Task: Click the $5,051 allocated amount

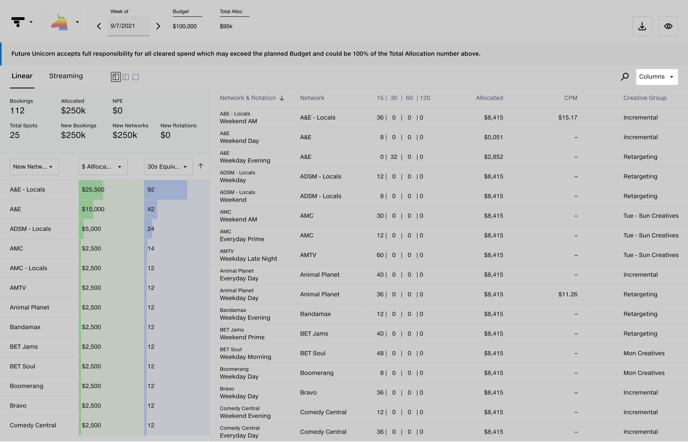Action: (494, 137)
